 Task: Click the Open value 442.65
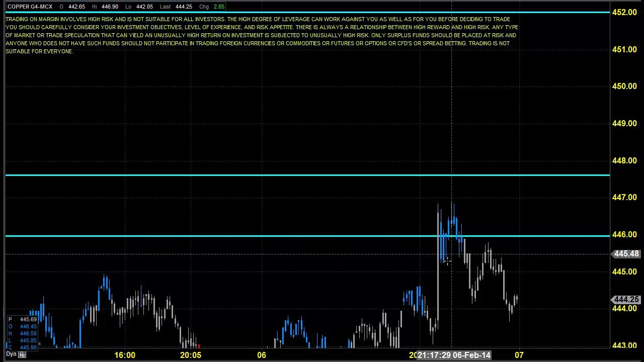(76, 7)
